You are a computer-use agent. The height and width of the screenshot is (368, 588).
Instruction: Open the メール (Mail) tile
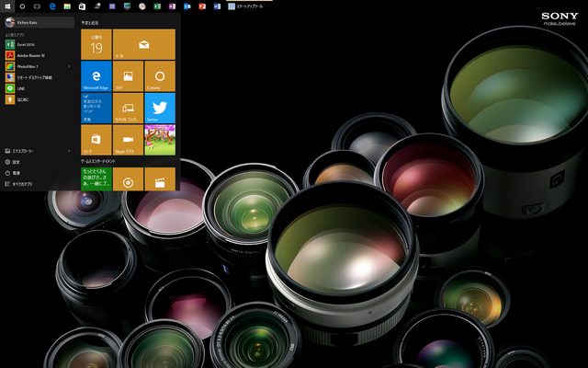(144, 44)
